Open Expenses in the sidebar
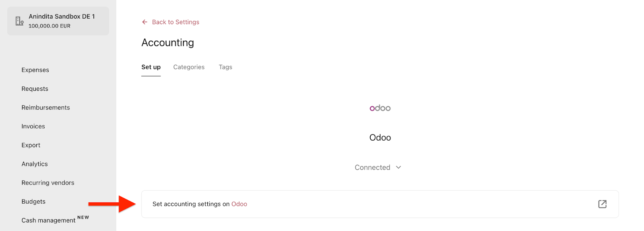The height and width of the screenshot is (231, 644). (x=35, y=70)
